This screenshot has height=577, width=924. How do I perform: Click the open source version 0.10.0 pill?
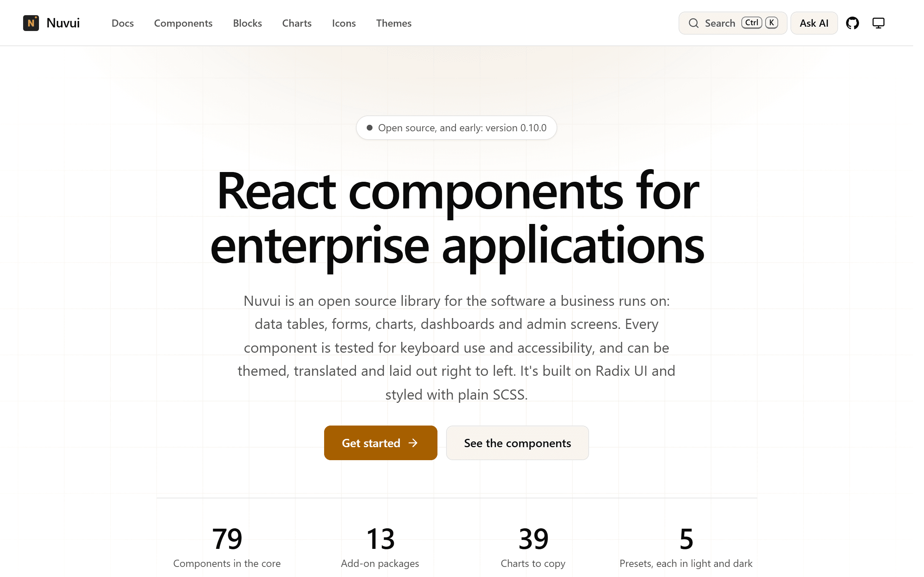tap(456, 128)
